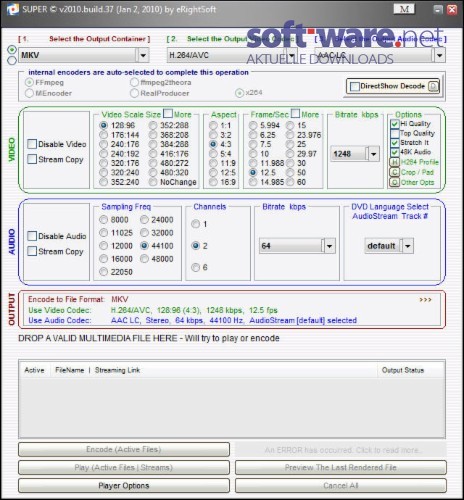Open audio bitrate 64 dropdown
The width and height of the screenshot is (464, 500).
click(x=329, y=246)
